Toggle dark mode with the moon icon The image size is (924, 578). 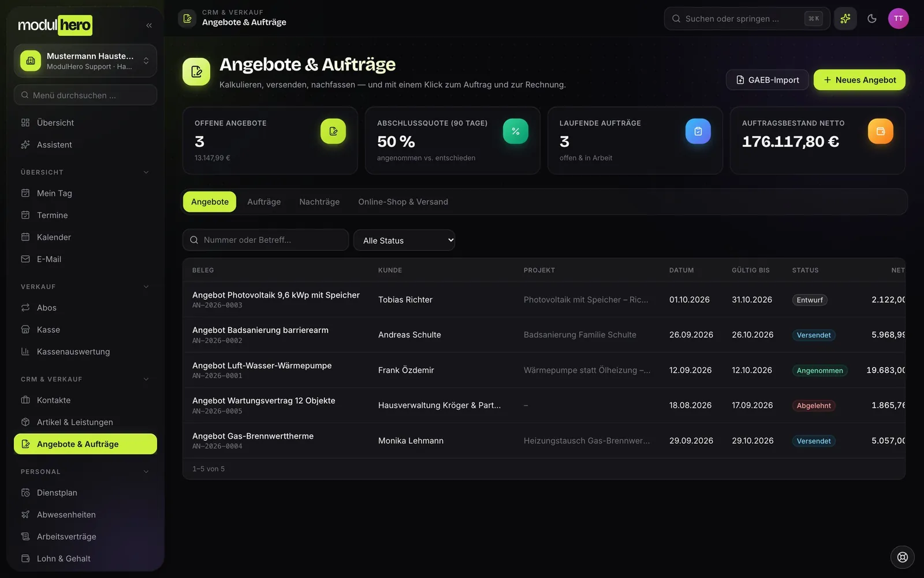(872, 18)
